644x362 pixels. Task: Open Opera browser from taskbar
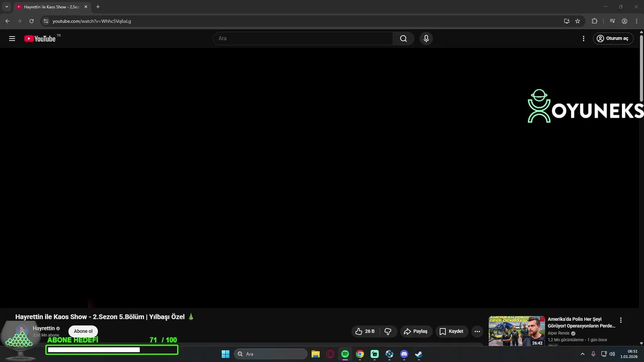331,354
